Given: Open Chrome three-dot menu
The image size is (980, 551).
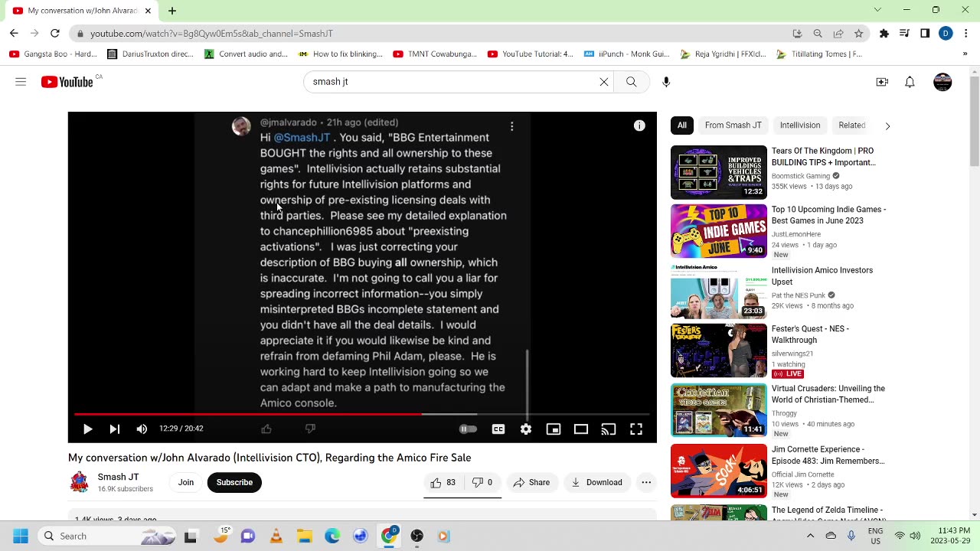Looking at the screenshot, I should [966, 34].
